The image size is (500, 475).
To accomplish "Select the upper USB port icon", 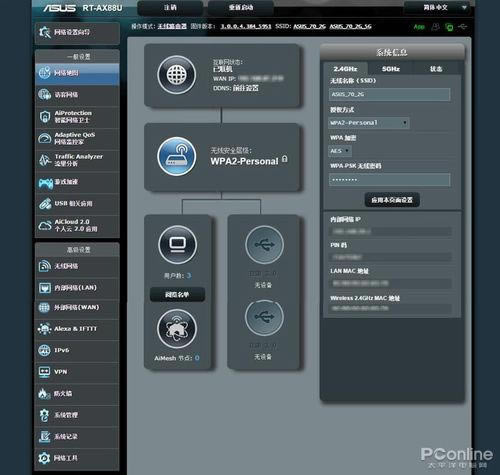I will [264, 245].
